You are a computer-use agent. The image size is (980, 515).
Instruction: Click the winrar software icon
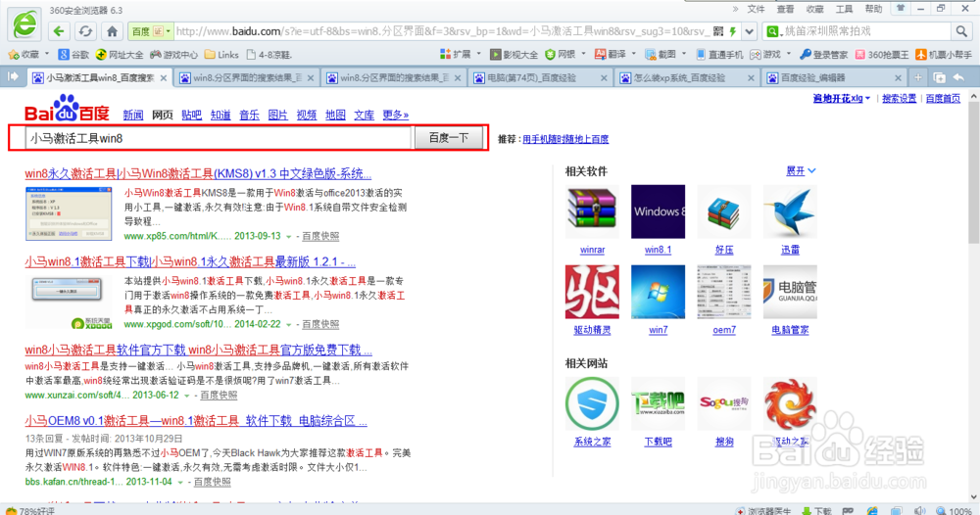point(592,211)
